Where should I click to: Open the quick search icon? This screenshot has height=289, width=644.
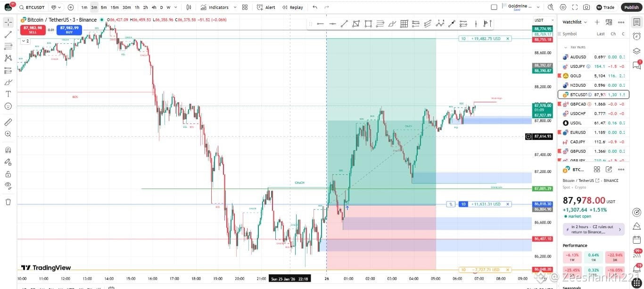click(551, 7)
